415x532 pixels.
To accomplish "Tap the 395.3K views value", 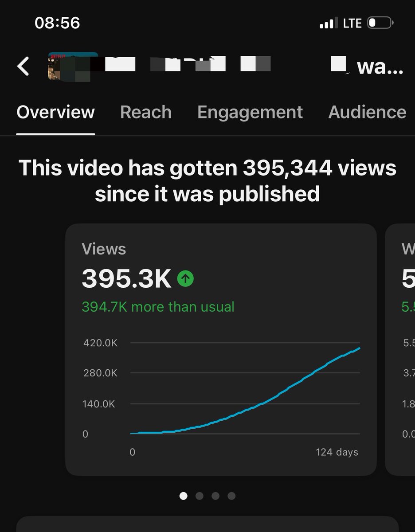I will [126, 279].
